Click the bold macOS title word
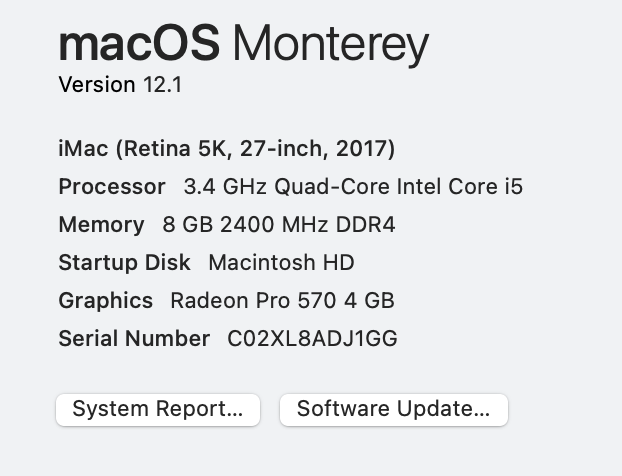622x476 pixels. tap(139, 44)
